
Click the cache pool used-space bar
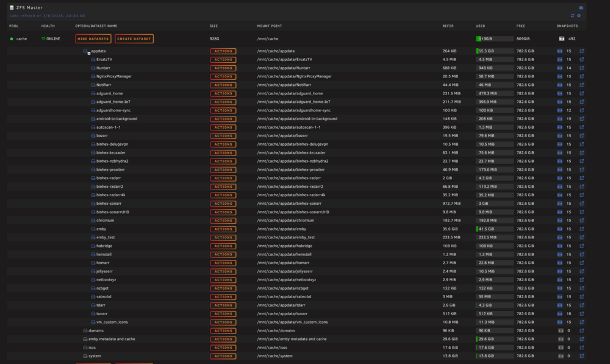click(494, 39)
